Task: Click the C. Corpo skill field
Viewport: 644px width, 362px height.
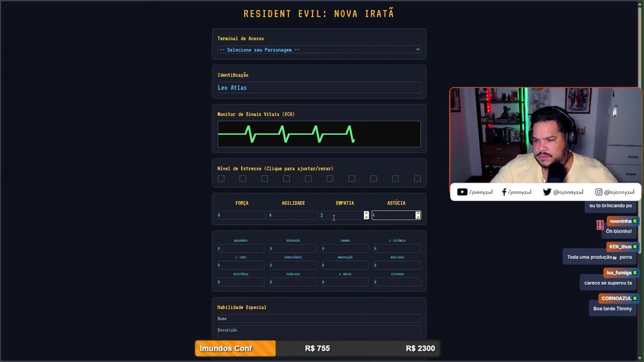Action: tap(241, 265)
